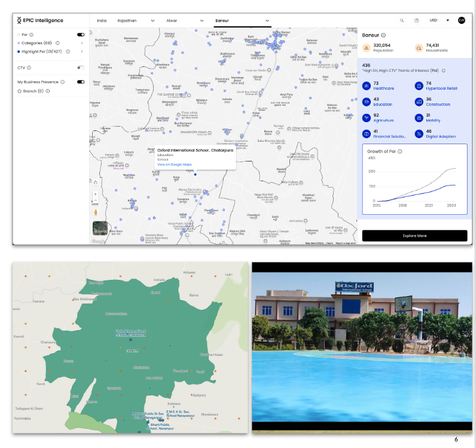
Task: Open the Agriculture link
Action: [x=383, y=121]
